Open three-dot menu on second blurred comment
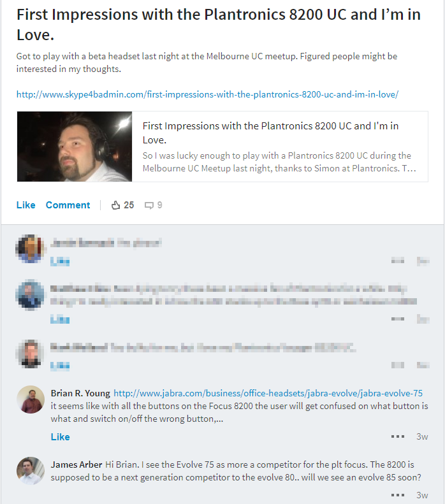 398,319
